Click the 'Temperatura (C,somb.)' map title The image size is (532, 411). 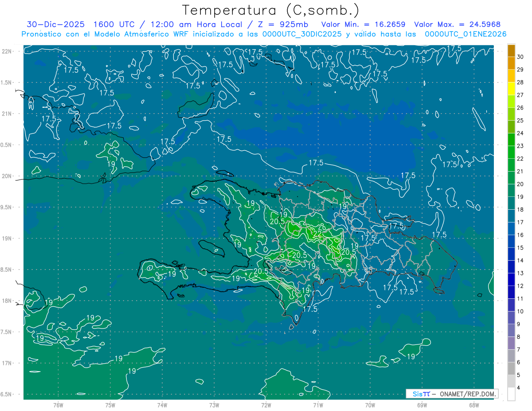(x=271, y=10)
